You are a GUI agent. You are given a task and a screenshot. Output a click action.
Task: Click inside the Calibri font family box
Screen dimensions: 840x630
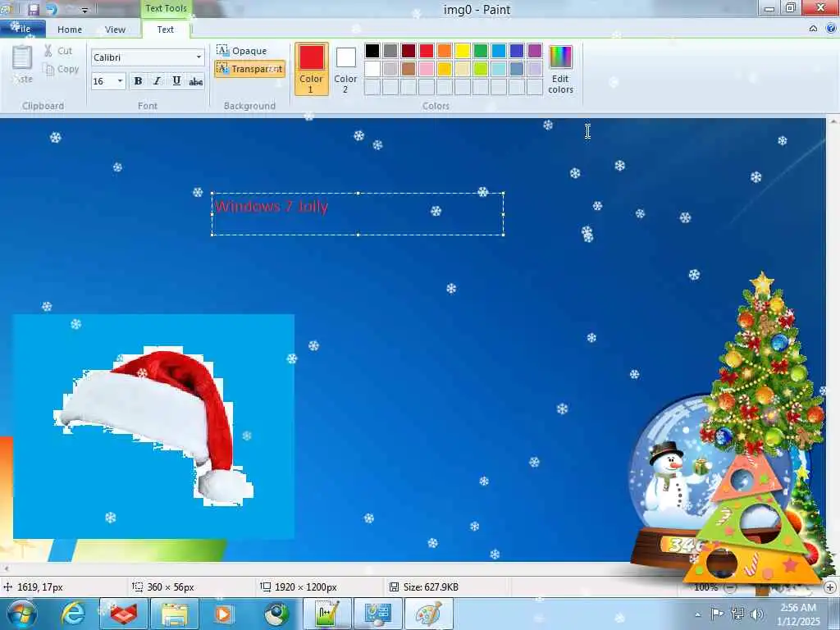[142, 57]
